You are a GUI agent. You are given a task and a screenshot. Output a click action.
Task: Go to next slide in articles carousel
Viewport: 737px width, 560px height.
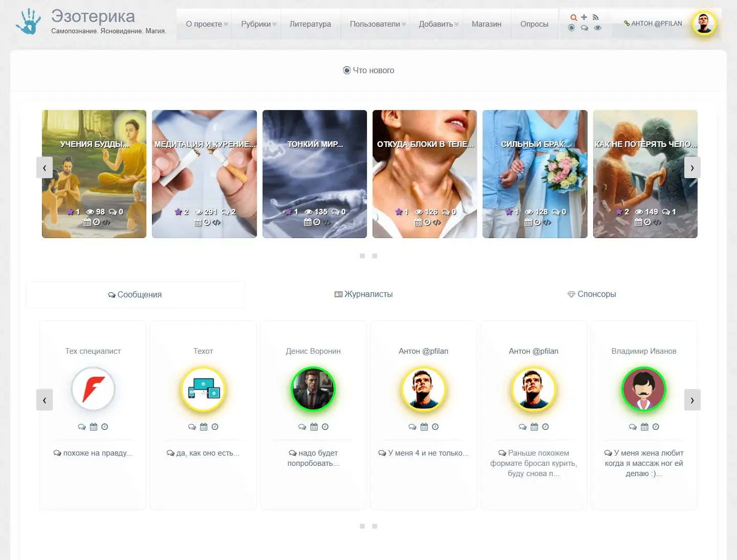[692, 167]
